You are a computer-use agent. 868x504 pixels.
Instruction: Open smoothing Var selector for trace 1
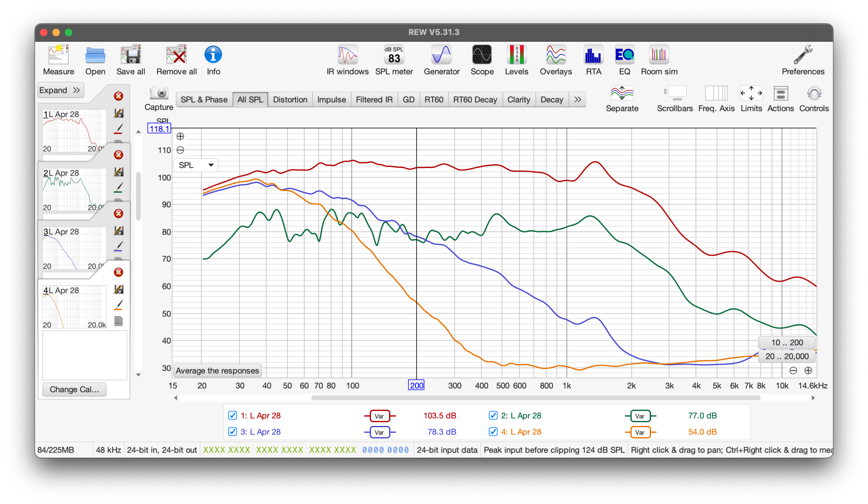coord(379,416)
